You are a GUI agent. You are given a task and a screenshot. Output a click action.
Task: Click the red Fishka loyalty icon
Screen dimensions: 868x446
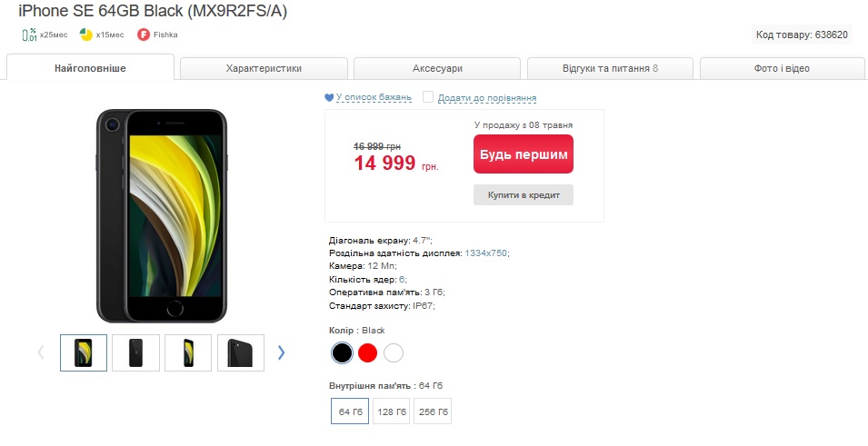[144, 35]
